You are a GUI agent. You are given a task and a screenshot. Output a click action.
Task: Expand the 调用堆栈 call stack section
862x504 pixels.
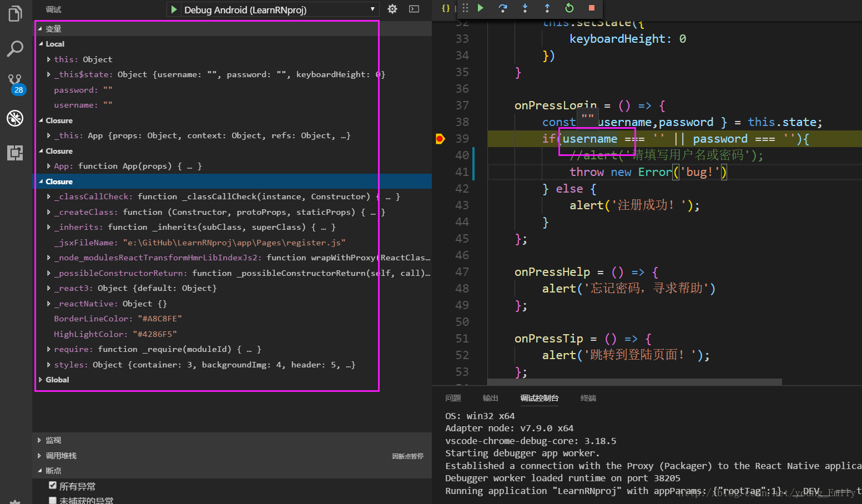click(61, 456)
